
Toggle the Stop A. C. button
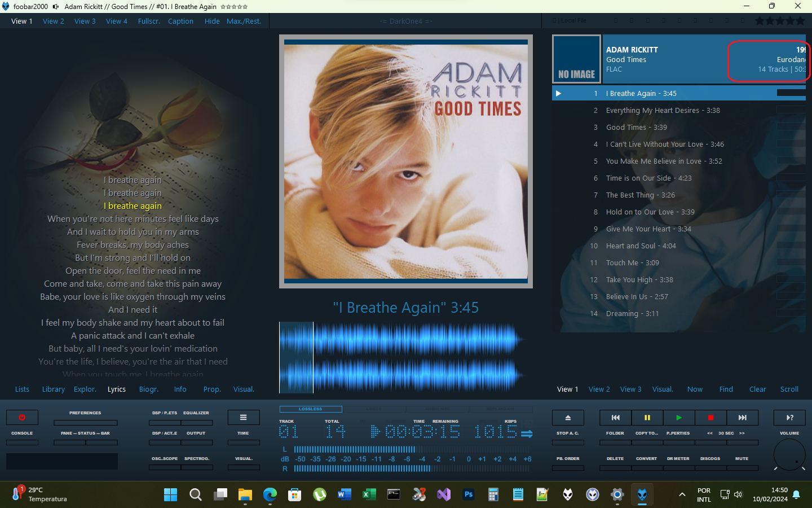tap(568, 442)
